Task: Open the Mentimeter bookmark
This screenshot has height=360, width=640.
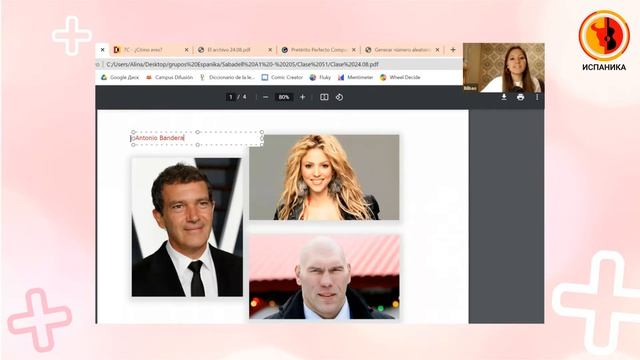Action: [356, 77]
